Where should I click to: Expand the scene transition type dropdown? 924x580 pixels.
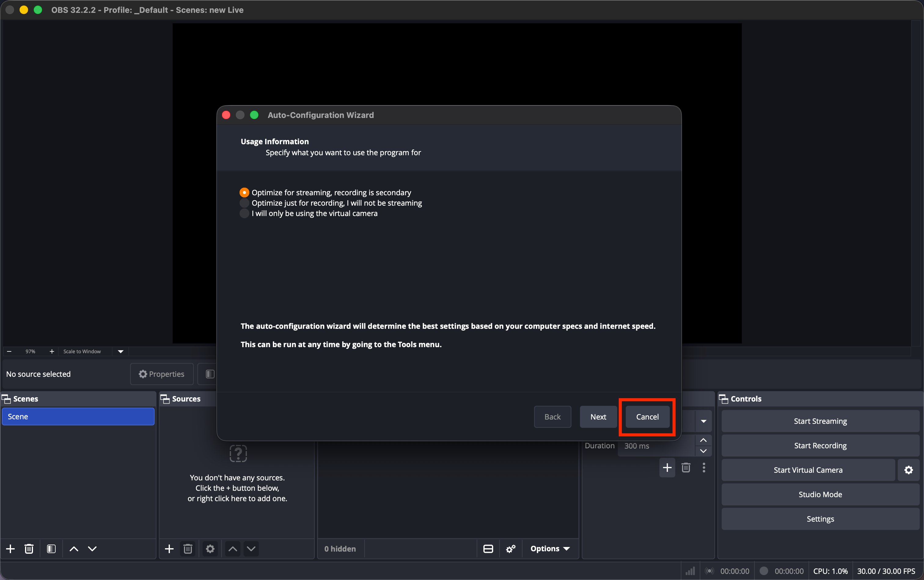pos(703,421)
